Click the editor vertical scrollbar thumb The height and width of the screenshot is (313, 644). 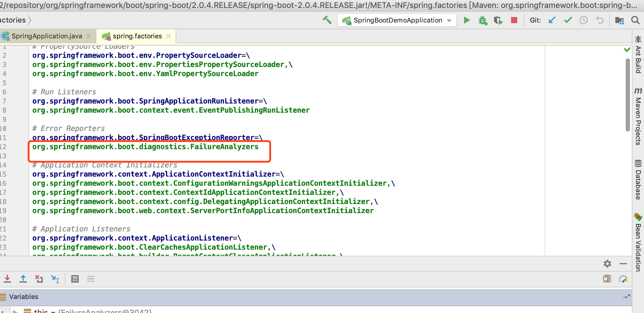pyautogui.click(x=628, y=94)
